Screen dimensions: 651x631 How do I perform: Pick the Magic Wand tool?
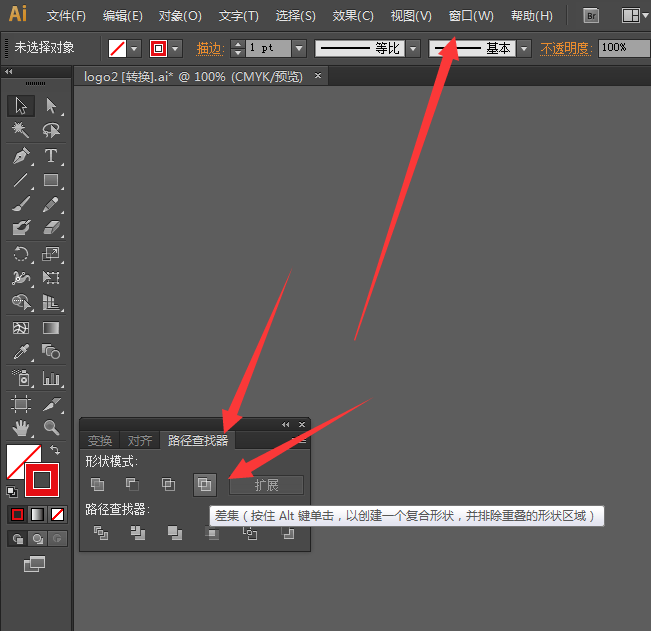21,131
